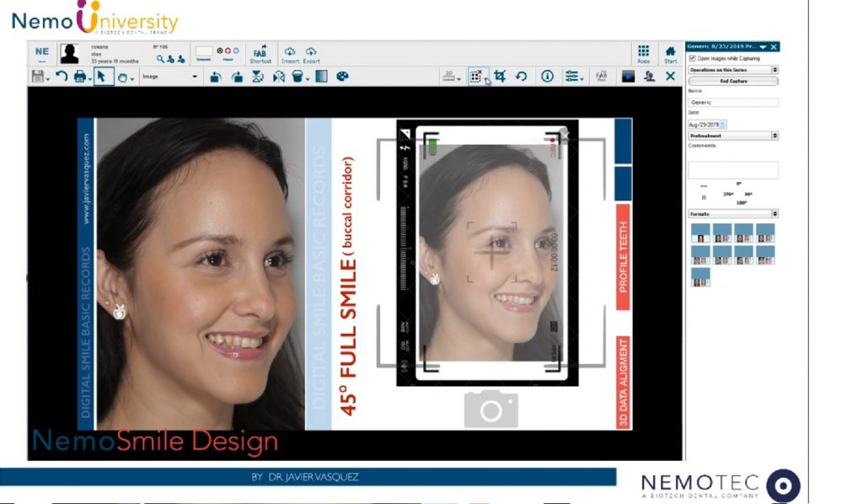Screen dimensions: 863x504
Task: Click the toolbar X close icon
Action: pos(670,77)
